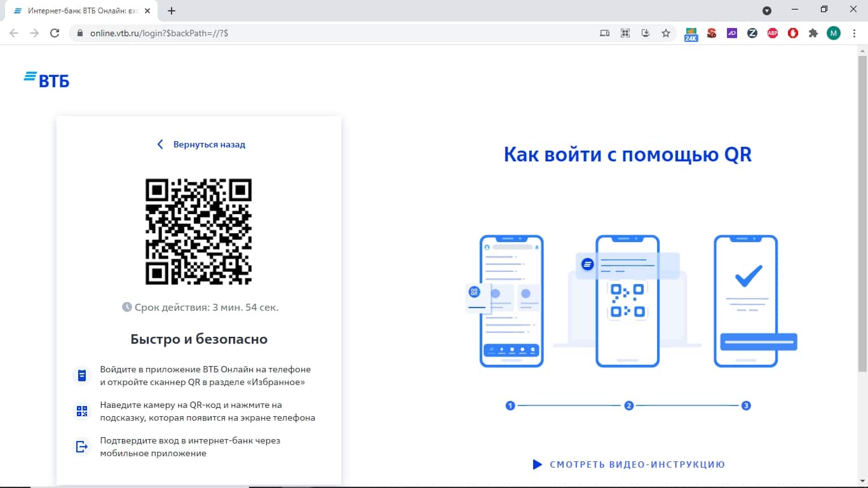Select the 'Интернет-банк ВТБ Онлайн' tab
The height and width of the screenshot is (488, 868).
coord(76,11)
